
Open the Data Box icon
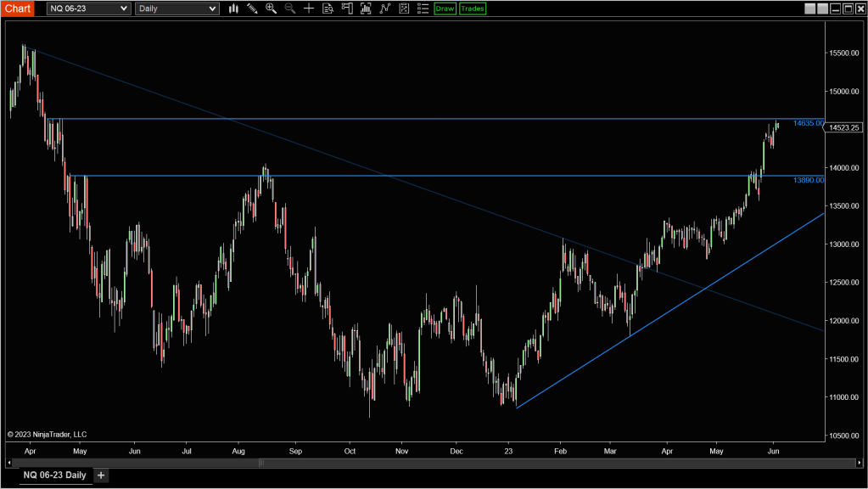(x=328, y=8)
